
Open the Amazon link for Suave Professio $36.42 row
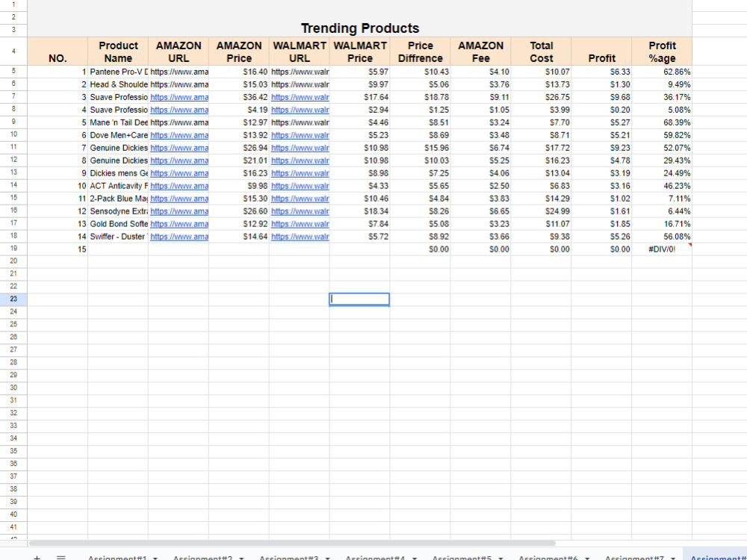(179, 97)
